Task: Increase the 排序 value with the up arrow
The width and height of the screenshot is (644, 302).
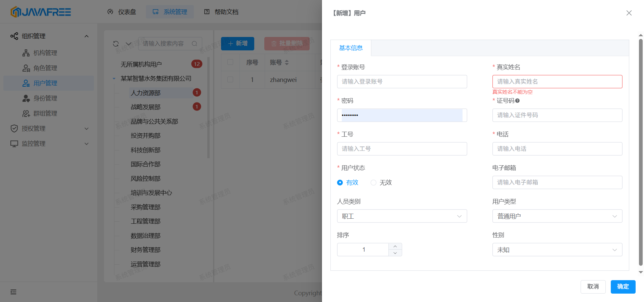Action: click(x=395, y=246)
